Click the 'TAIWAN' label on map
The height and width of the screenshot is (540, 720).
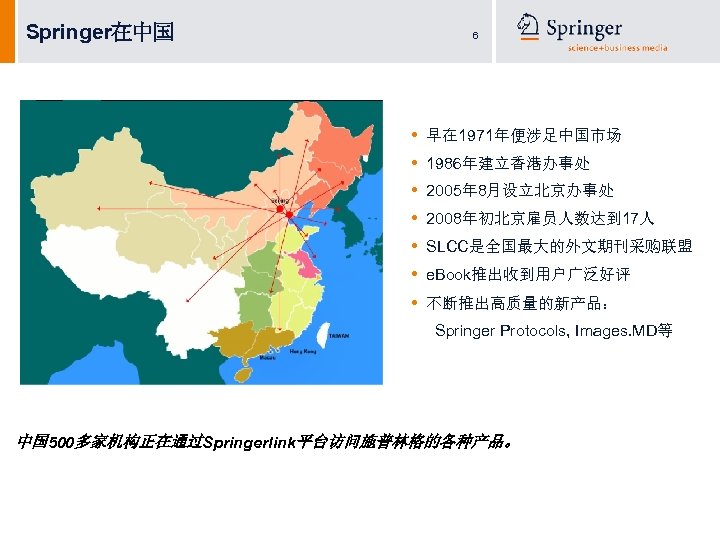pos(339,336)
